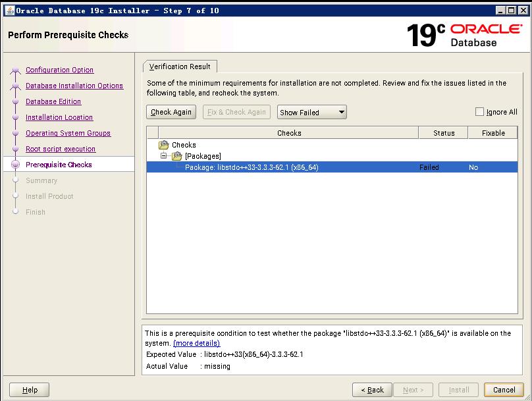Select the Checks root tree item

click(184, 145)
